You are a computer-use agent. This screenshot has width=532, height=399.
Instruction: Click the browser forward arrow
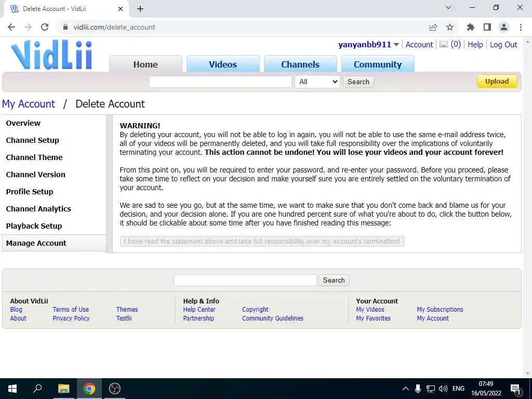click(28, 27)
